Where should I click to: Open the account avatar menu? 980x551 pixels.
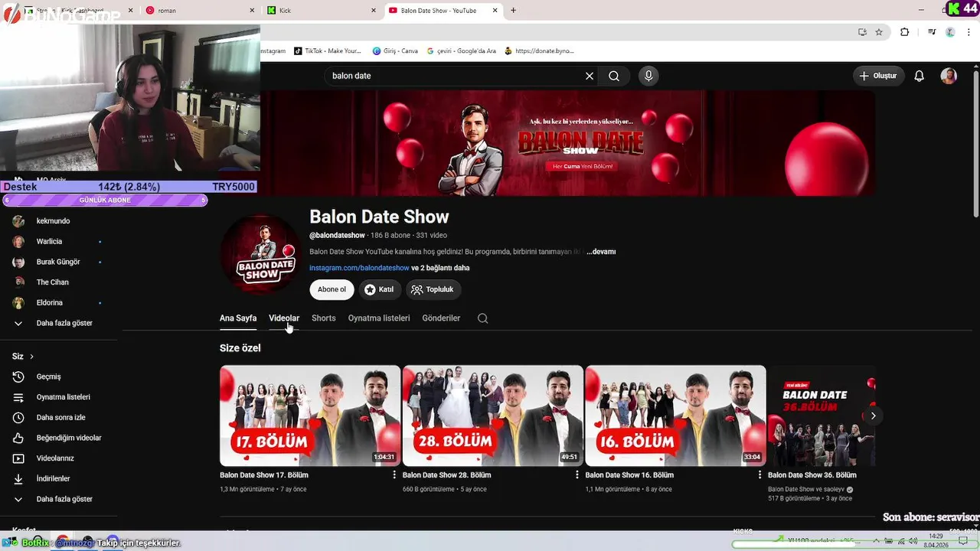coord(949,76)
